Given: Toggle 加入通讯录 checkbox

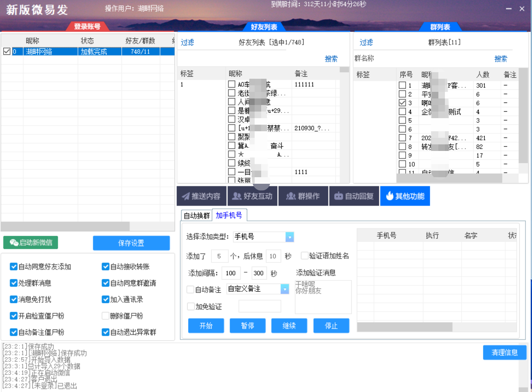Looking at the screenshot, I should (x=105, y=299).
